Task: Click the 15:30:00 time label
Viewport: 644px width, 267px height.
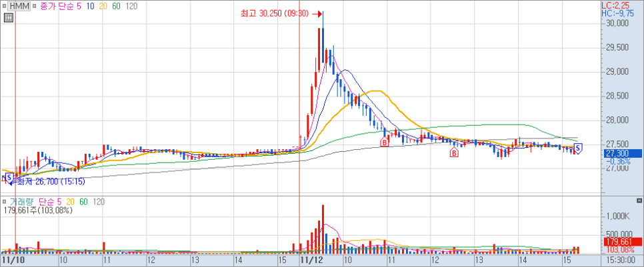Action: (x=621, y=260)
